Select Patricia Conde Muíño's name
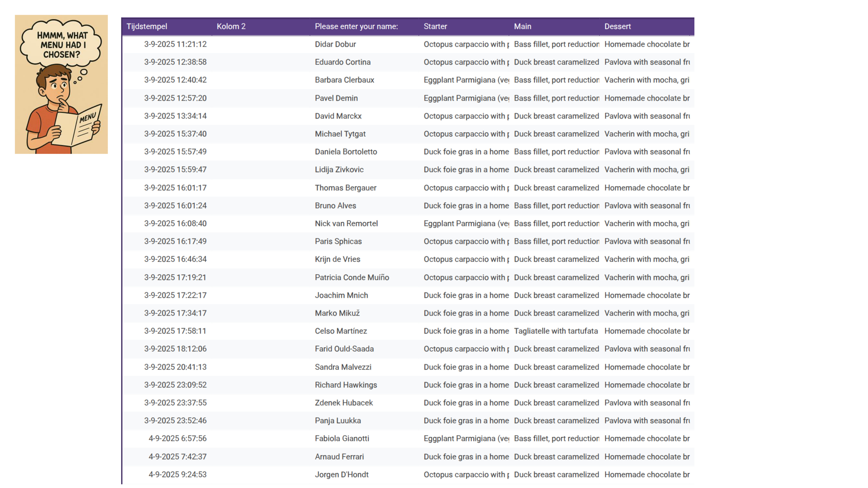 [x=352, y=278]
